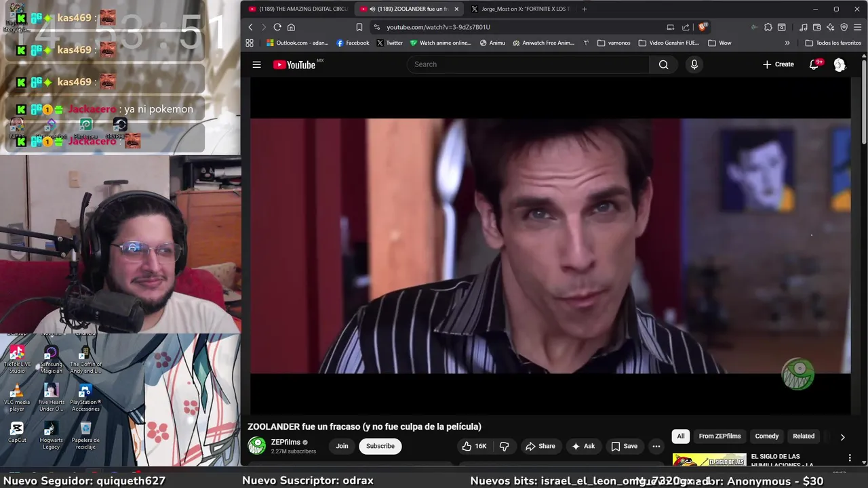Open the YouTube account avatar menu
The height and width of the screenshot is (488, 868).
pyautogui.click(x=840, y=64)
